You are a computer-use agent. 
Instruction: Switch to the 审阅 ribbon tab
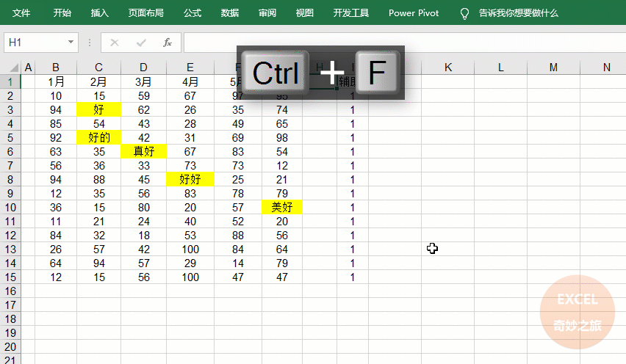pos(267,13)
